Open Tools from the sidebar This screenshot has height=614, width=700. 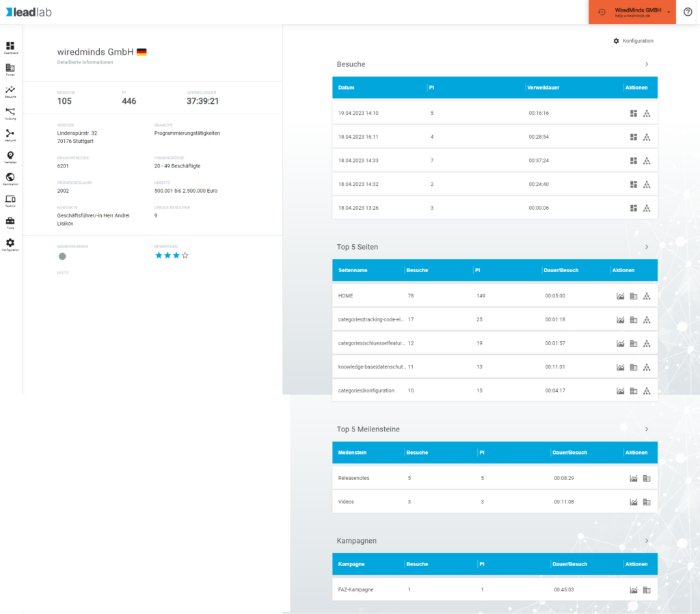click(10, 222)
